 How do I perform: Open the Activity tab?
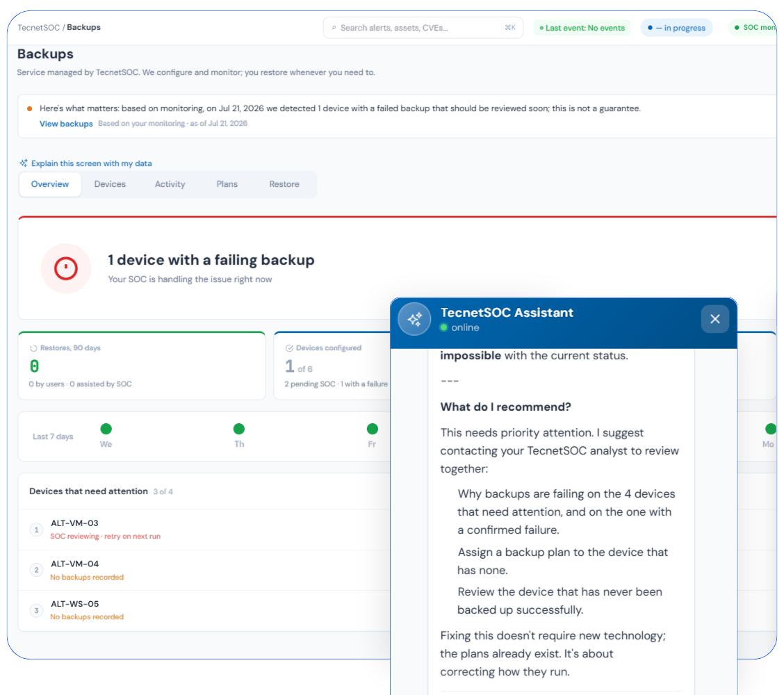coord(170,184)
